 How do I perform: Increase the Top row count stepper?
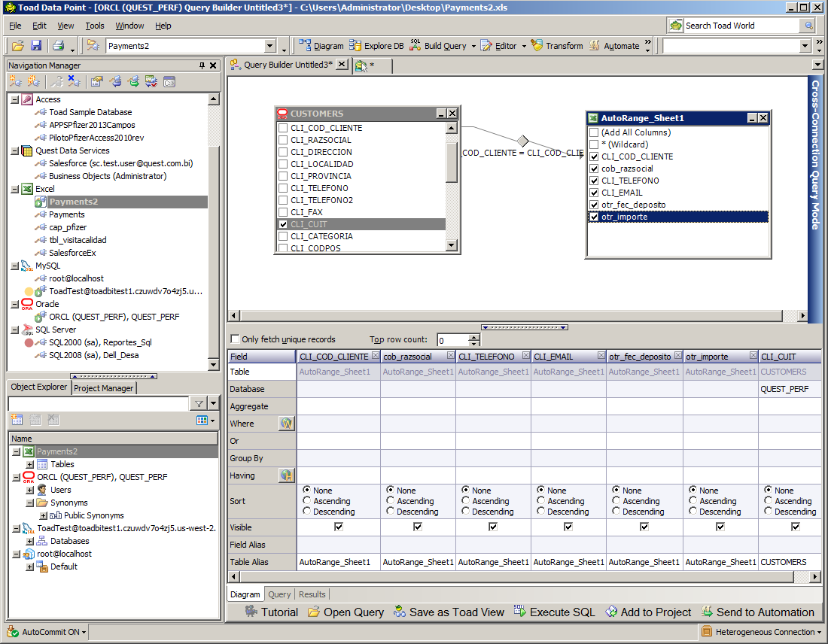[x=474, y=337]
